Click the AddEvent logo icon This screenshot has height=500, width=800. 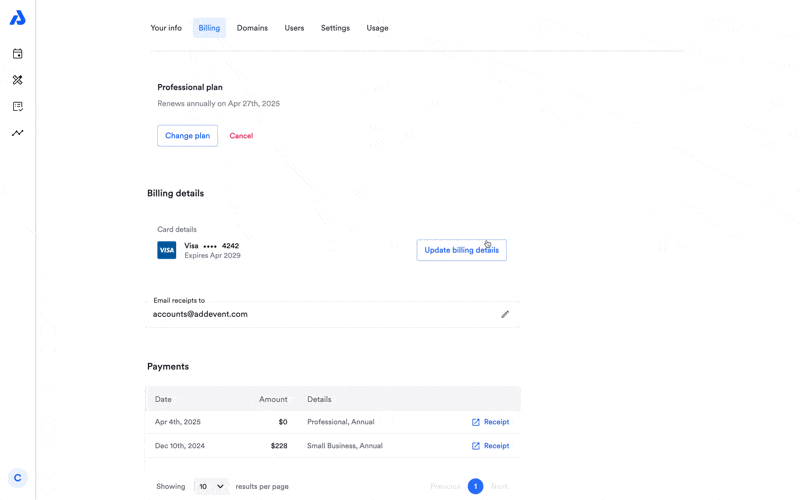click(x=17, y=18)
